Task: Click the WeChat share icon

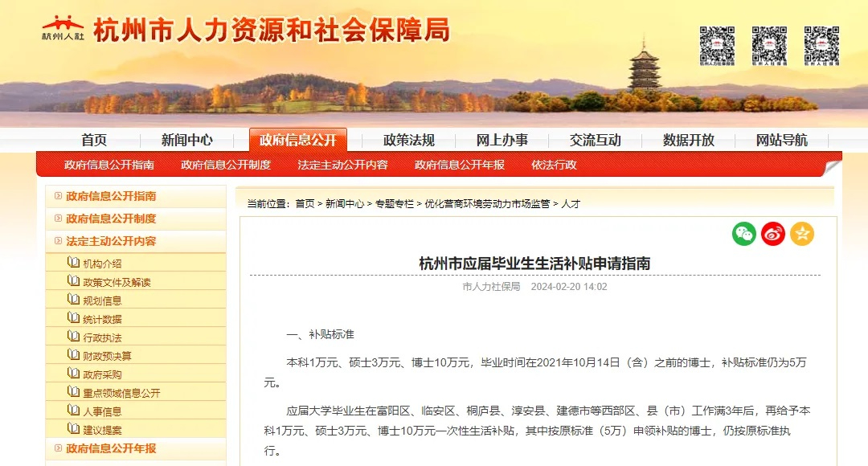Action: tap(743, 234)
